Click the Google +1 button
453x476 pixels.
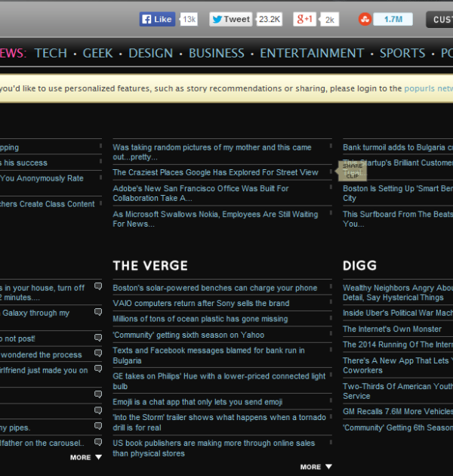(304, 20)
